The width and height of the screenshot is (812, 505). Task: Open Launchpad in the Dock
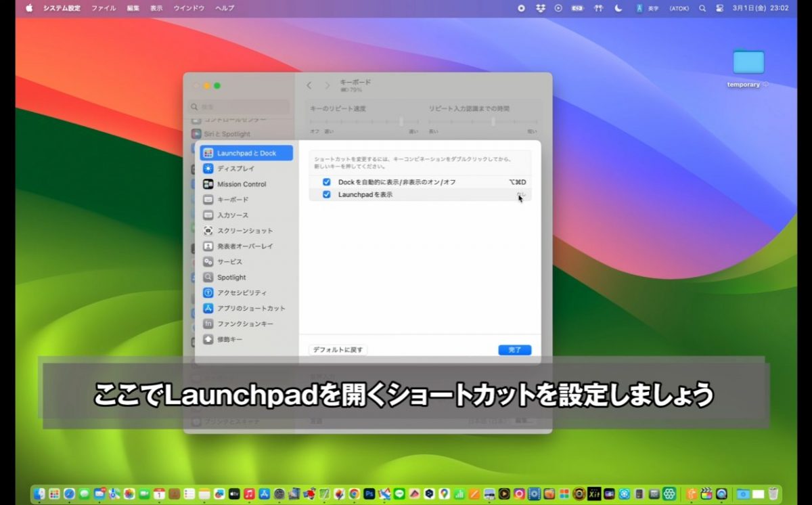point(54,493)
